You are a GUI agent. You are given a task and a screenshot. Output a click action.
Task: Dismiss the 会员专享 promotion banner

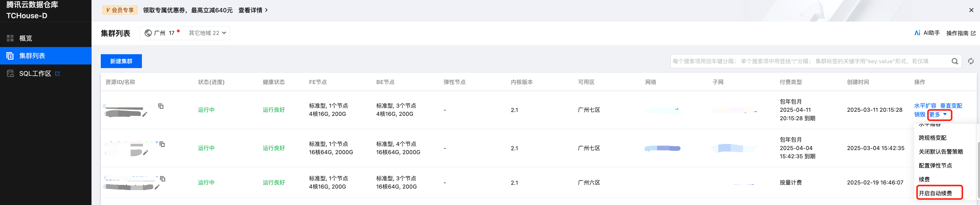[971, 10]
